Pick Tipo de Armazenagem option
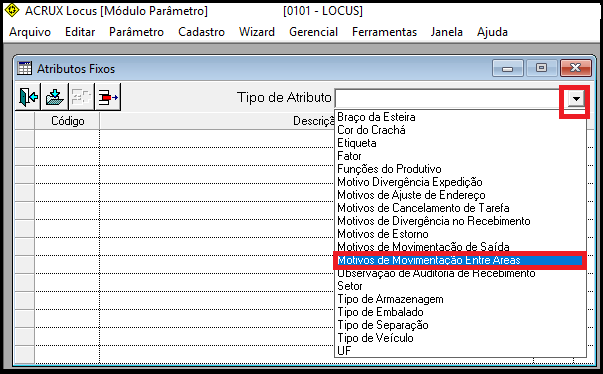The width and height of the screenshot is (603, 374). [x=460, y=299]
